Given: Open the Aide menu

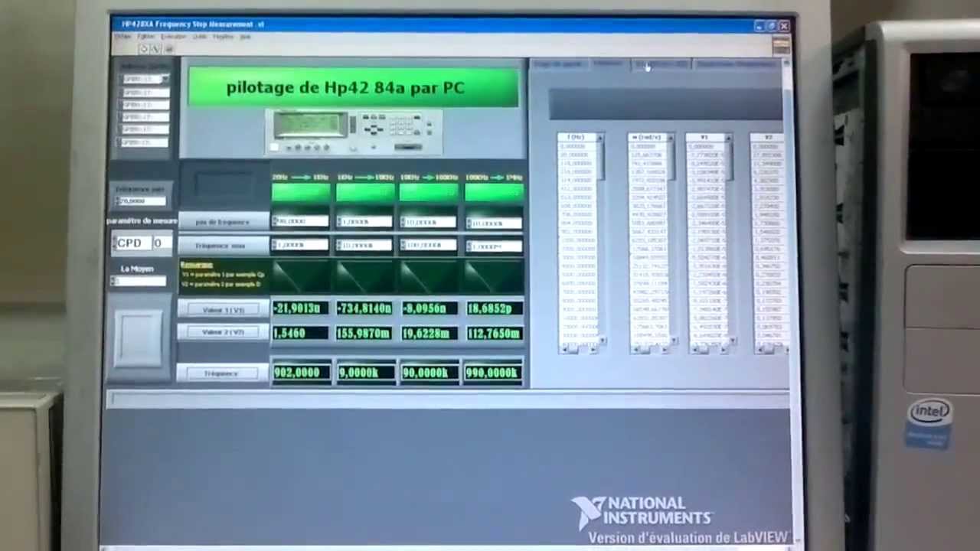Looking at the screenshot, I should pos(245,36).
